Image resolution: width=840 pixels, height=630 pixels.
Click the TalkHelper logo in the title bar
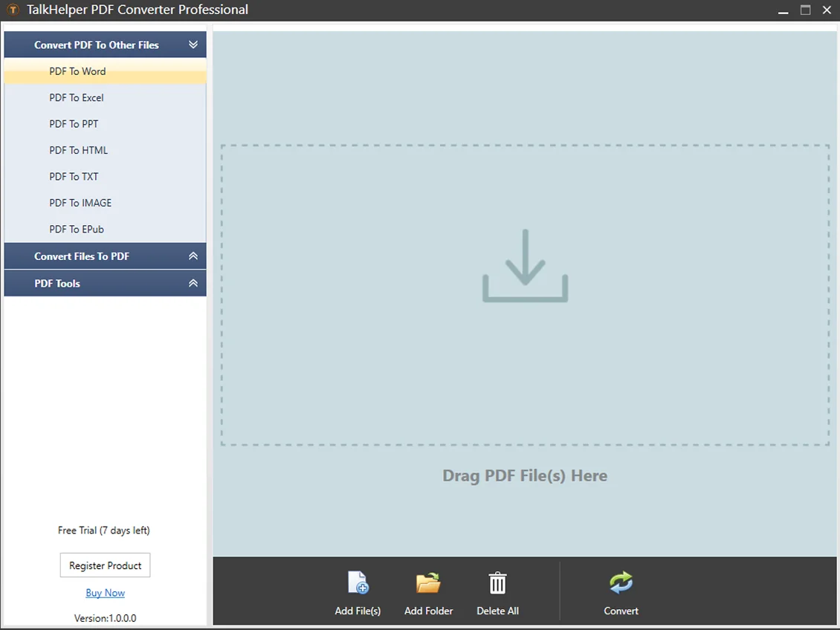click(13, 10)
